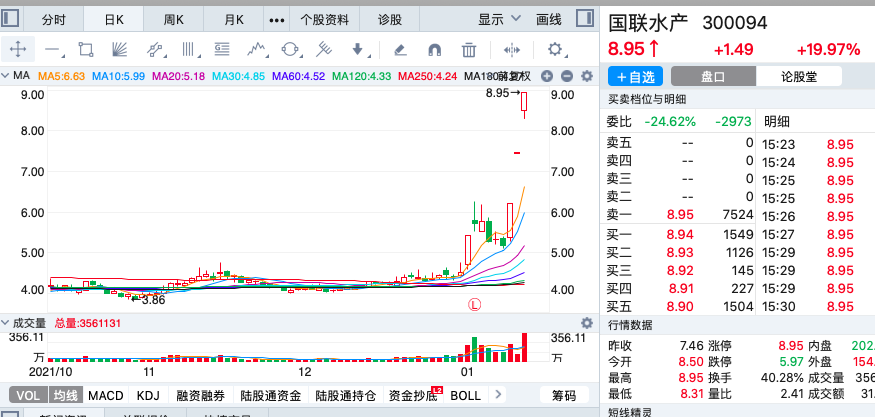Select the wave line drawing tool
This screenshot has height=417, width=875.
tap(256, 50)
